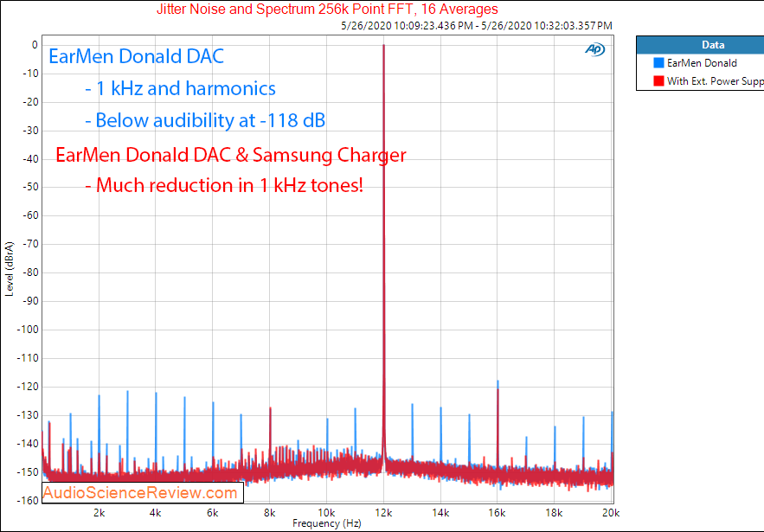Click the Level (dBrA) vertical axis label
This screenshot has height=532, width=764.
(10, 268)
